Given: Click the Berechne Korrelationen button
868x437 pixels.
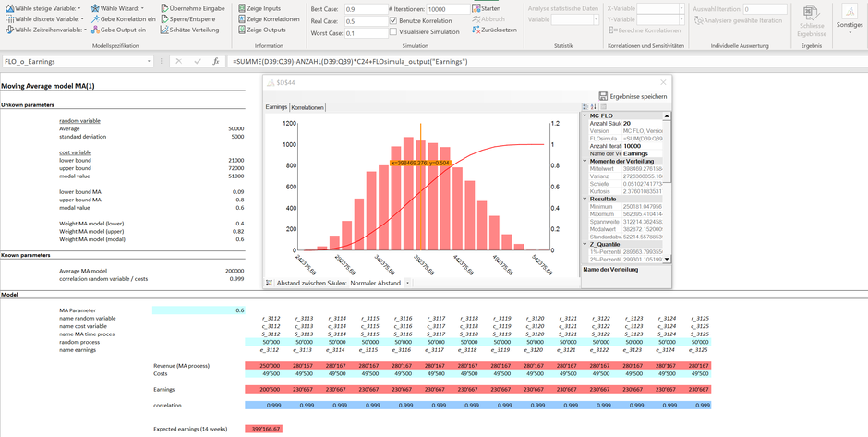Looking at the screenshot, I should (x=645, y=30).
